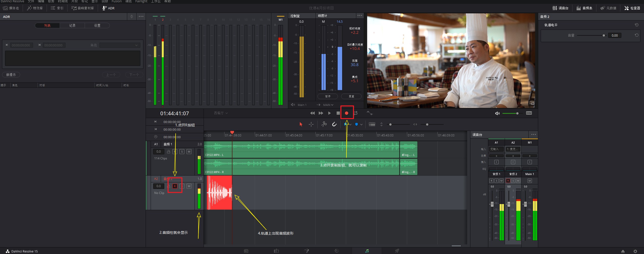Switch to the 记录 tab in ADR
Viewport: 644px width, 254px height.
click(72, 25)
